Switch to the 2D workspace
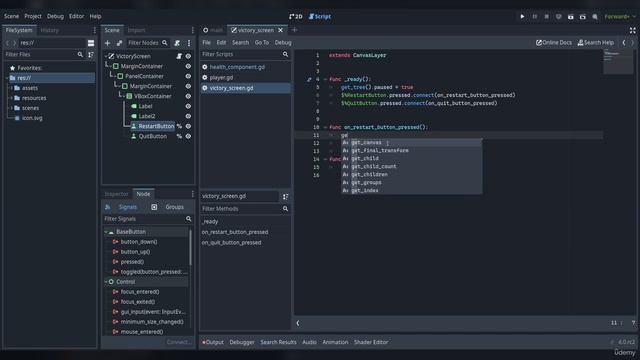640x360 pixels. click(x=296, y=17)
